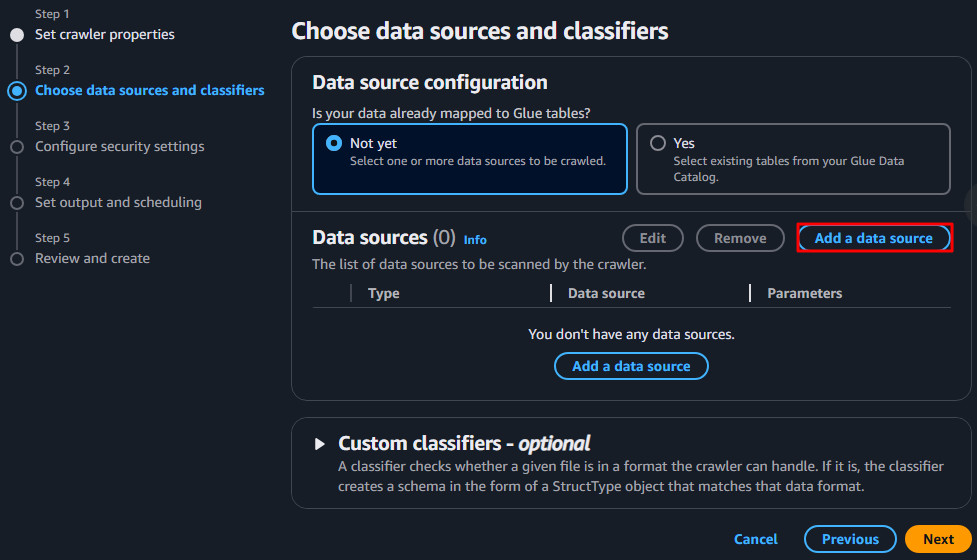Viewport: 977px width, 560px height.
Task: Click the Parameters column header
Action: pos(804,293)
